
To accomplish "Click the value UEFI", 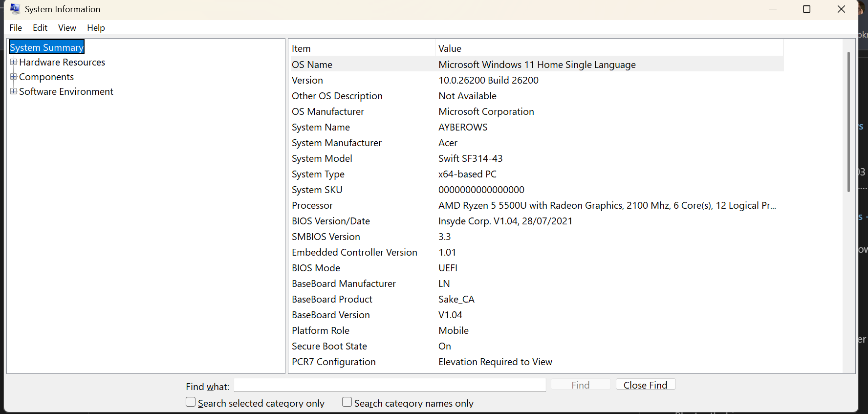I will (448, 268).
